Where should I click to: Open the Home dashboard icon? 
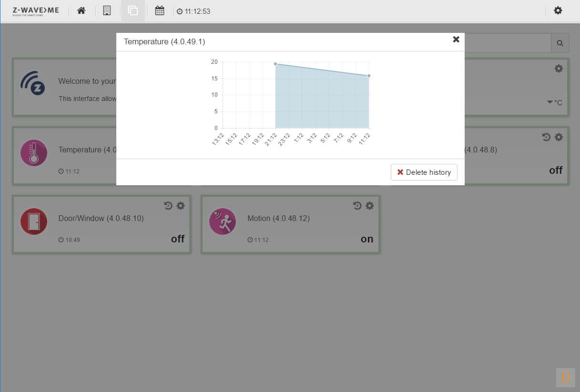tap(81, 10)
